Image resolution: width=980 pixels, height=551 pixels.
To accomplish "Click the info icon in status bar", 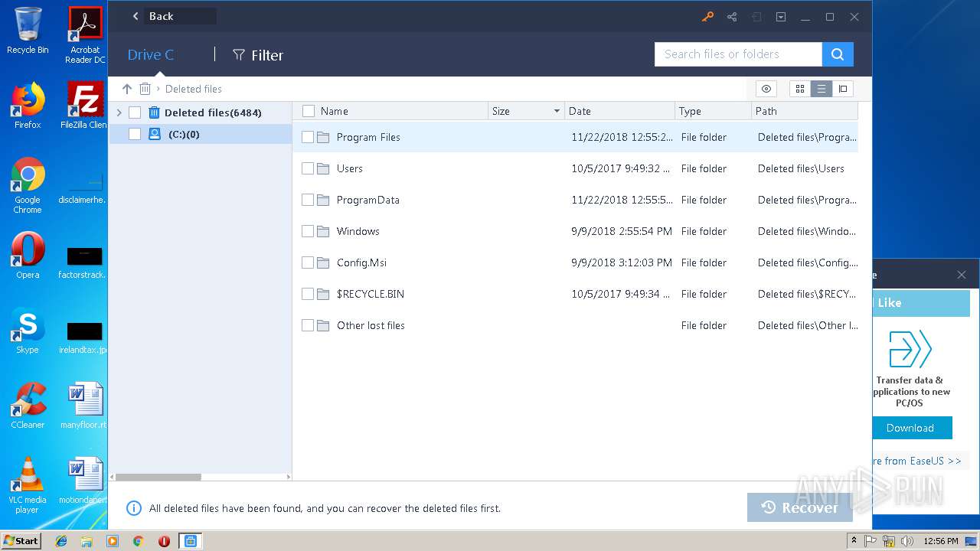I will tap(133, 508).
